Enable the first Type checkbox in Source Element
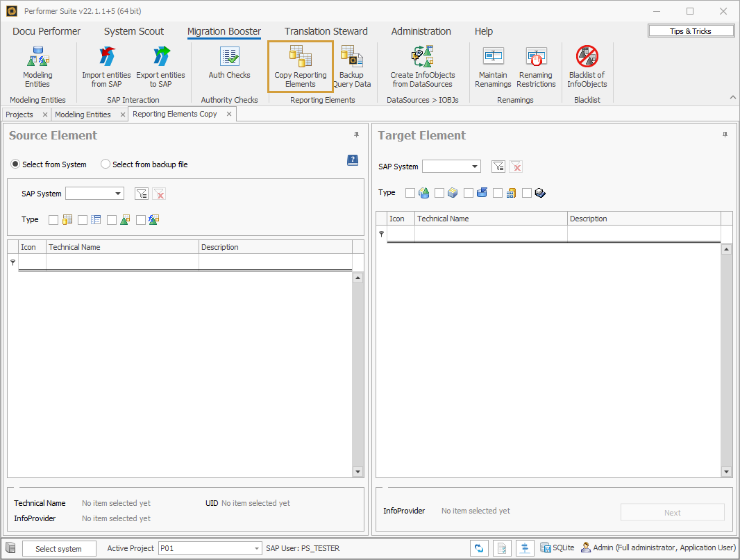 coord(53,219)
